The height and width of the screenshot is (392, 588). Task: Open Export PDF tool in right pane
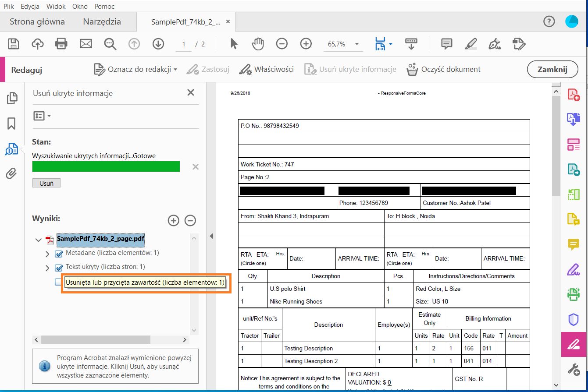[x=574, y=119]
